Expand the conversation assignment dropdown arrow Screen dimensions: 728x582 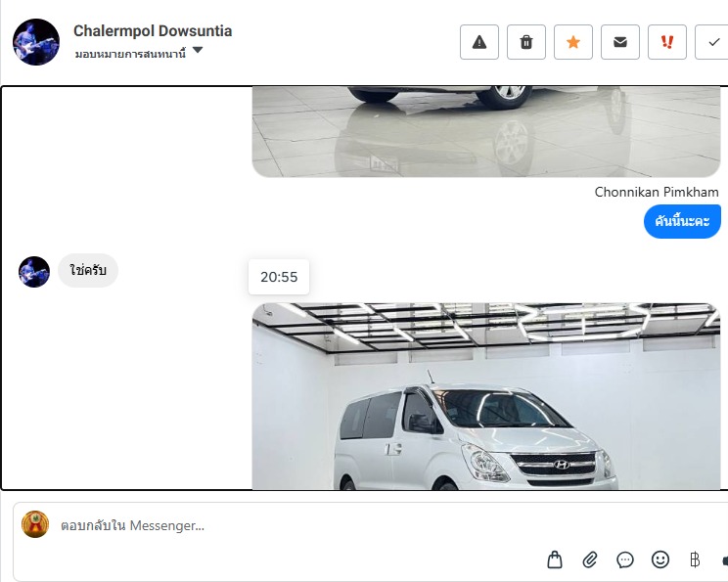tap(198, 50)
